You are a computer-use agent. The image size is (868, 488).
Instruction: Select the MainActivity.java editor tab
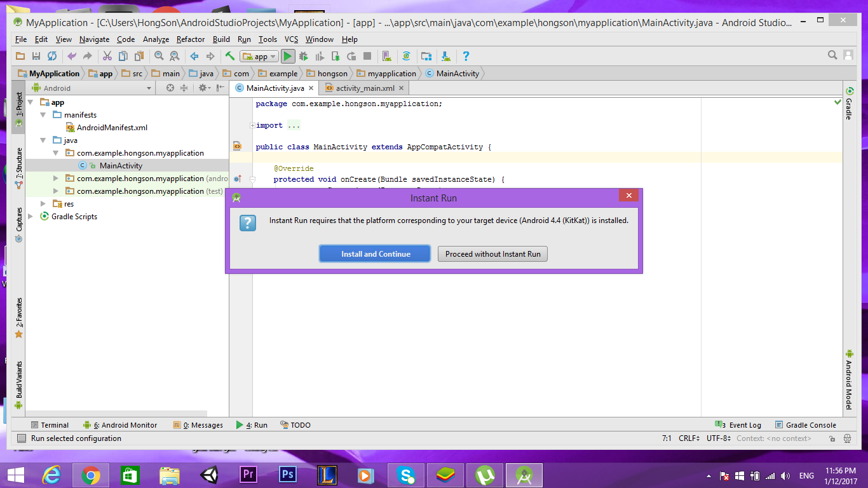point(274,88)
